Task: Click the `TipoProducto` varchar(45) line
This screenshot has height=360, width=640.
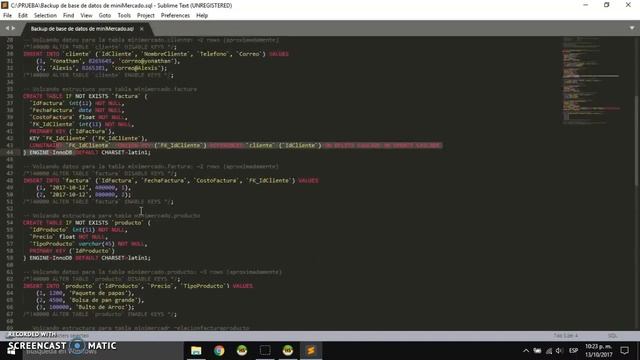Action: click(x=88, y=244)
